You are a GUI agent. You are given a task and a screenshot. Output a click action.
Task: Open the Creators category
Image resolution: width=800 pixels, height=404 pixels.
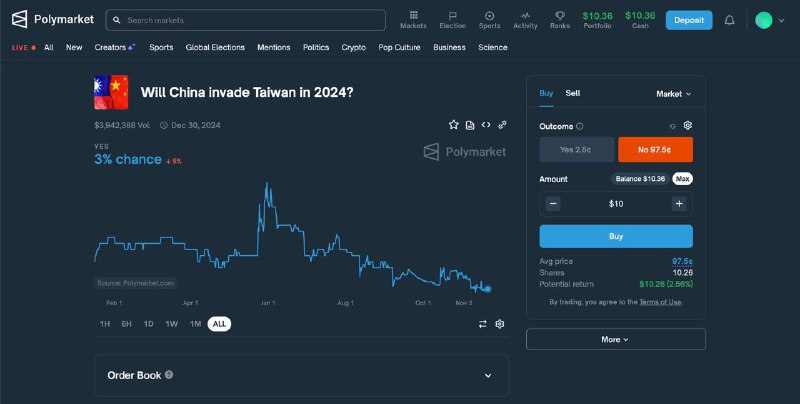115,47
